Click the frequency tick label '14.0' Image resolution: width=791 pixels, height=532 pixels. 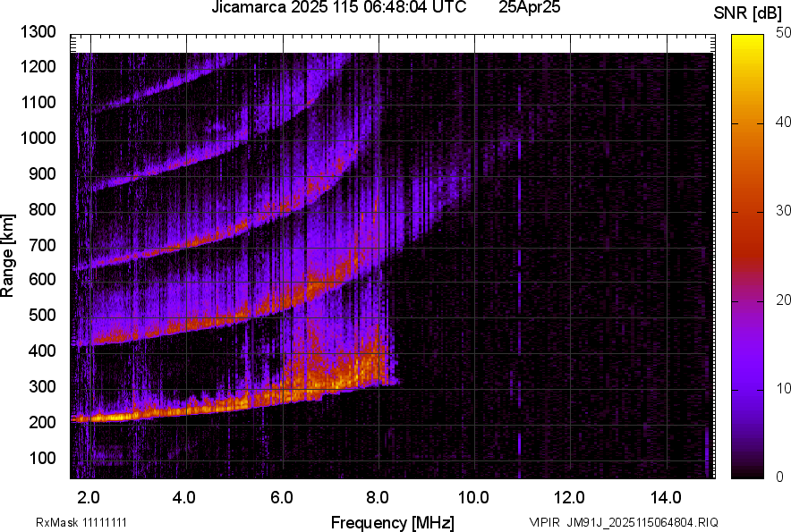(666, 498)
